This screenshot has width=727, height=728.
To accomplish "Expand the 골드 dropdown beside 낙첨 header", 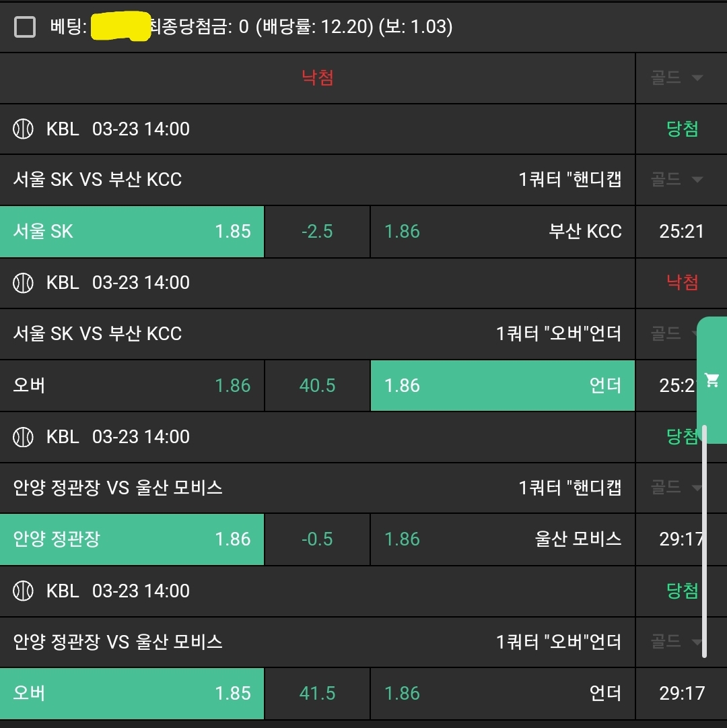I will [x=677, y=78].
